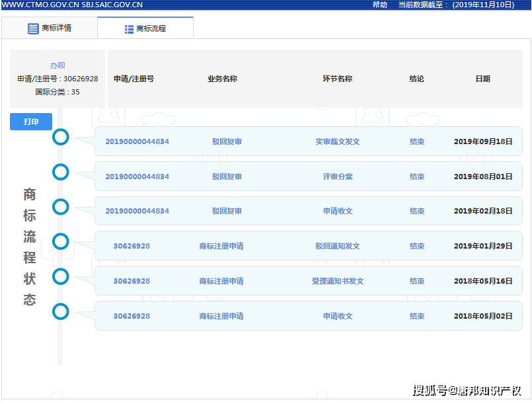Click number 20190000044834 in 2019年09月18日 row
Screen dimensions: 532x402
(x=137, y=141)
